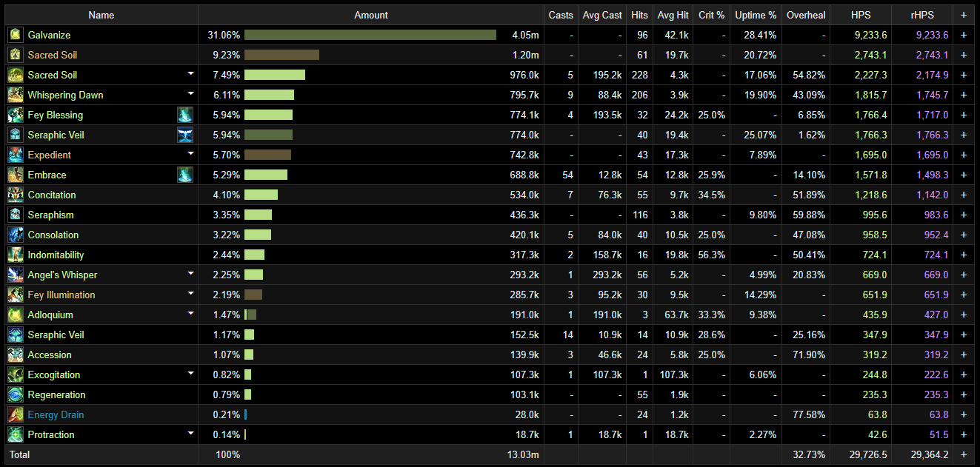This screenshot has height=467, width=980.
Task: Click the Whispering Dawn amount bar
Action: pos(269,95)
